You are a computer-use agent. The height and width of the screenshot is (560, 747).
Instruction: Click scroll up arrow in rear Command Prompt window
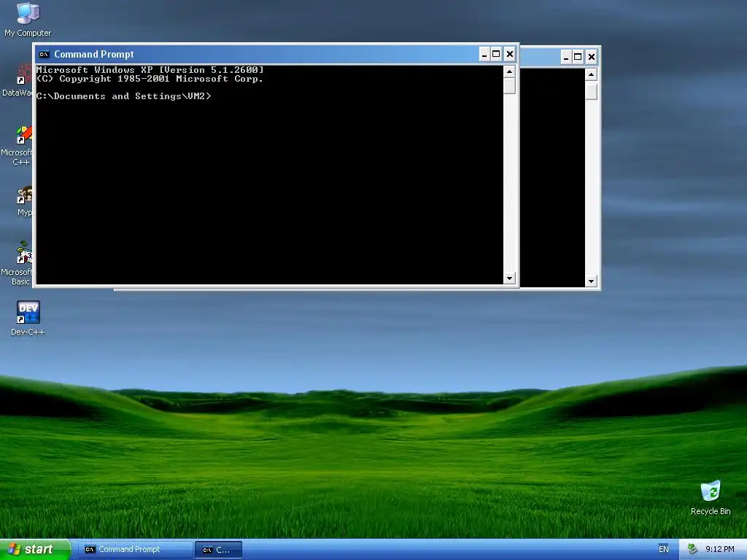click(591, 74)
